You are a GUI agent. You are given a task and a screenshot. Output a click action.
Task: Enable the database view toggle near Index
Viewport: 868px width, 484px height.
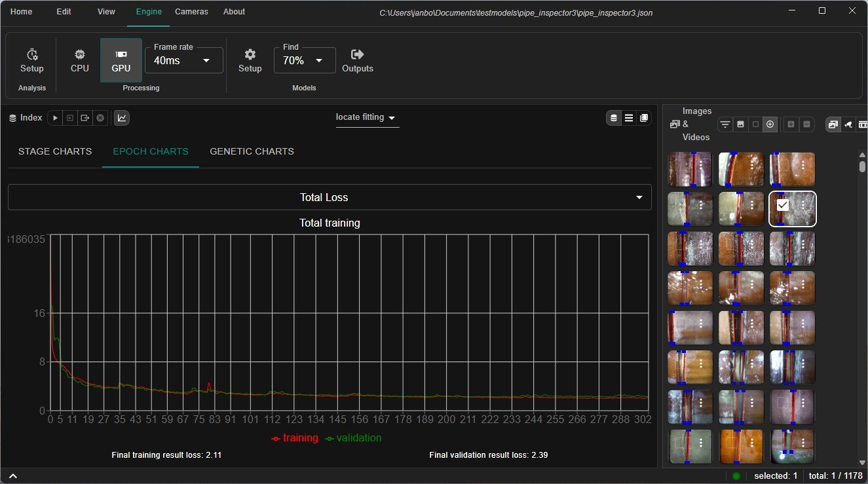[x=613, y=117]
